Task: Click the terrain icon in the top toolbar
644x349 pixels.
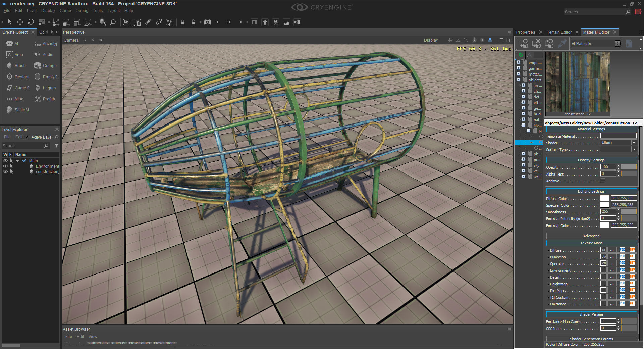Action: click(x=286, y=22)
